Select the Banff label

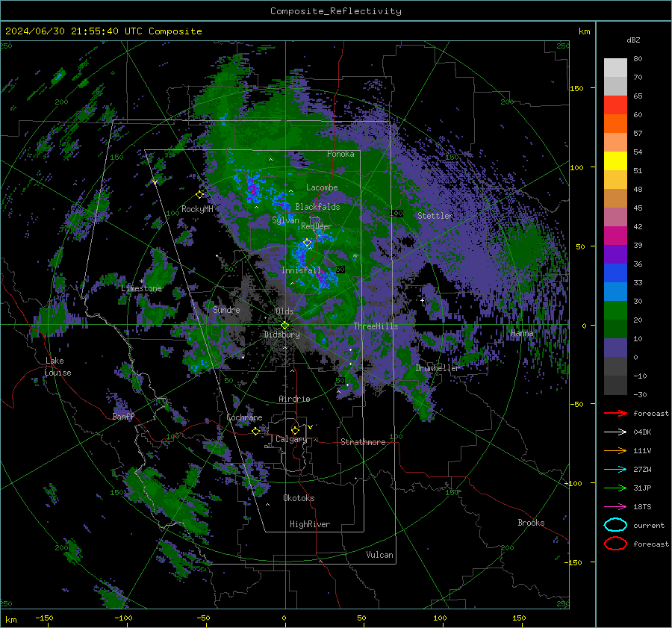(123, 416)
